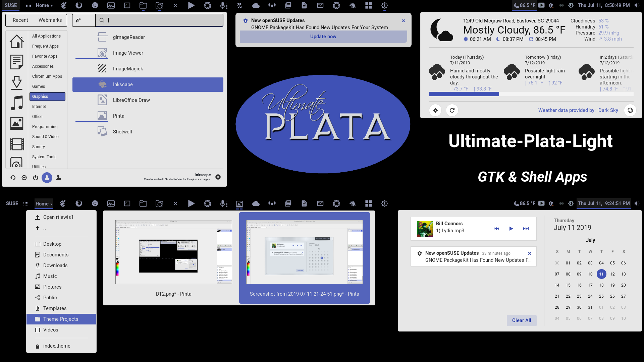Open the Home dropdown in upper panel
This screenshot has height=362, width=644.
pyautogui.click(x=44, y=5)
